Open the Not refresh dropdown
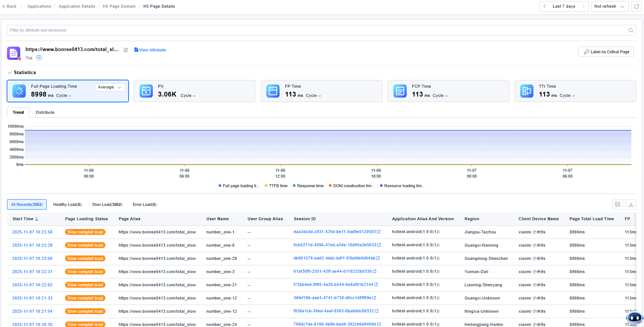The image size is (644, 327). [x=609, y=7]
